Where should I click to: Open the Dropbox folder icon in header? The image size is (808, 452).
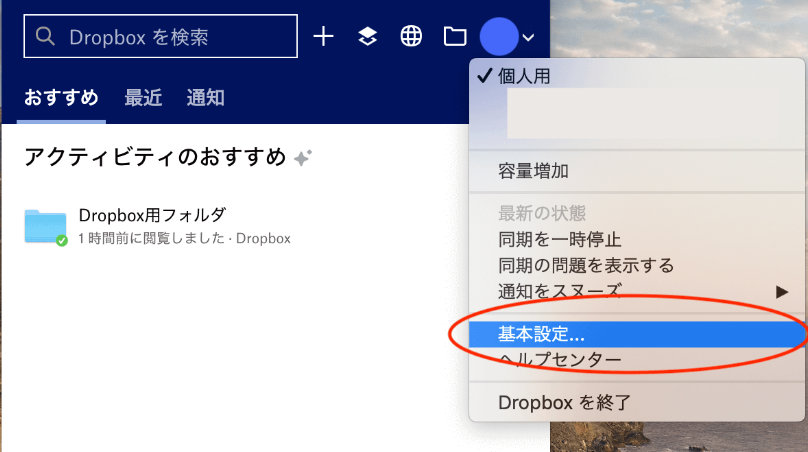(455, 37)
